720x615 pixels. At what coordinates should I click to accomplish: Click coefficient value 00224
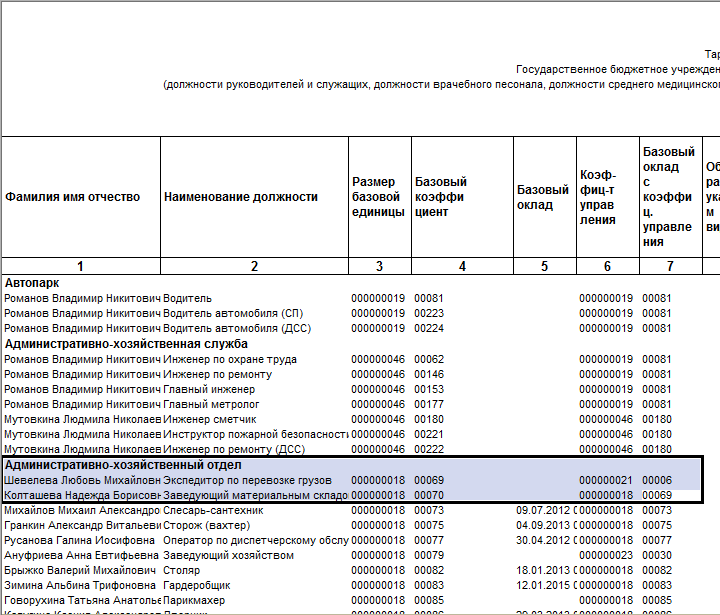click(429, 328)
